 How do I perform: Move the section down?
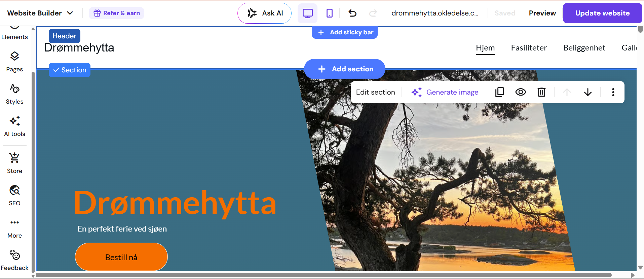tap(588, 92)
